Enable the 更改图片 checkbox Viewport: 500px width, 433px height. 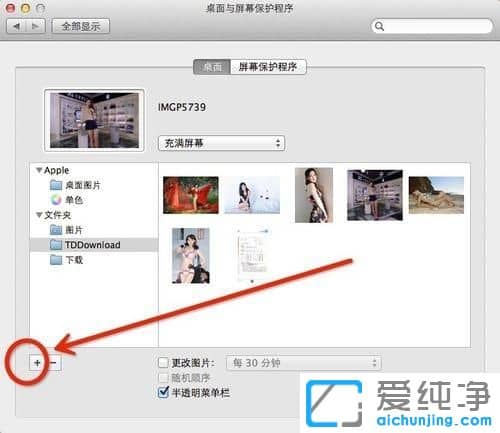[163, 362]
